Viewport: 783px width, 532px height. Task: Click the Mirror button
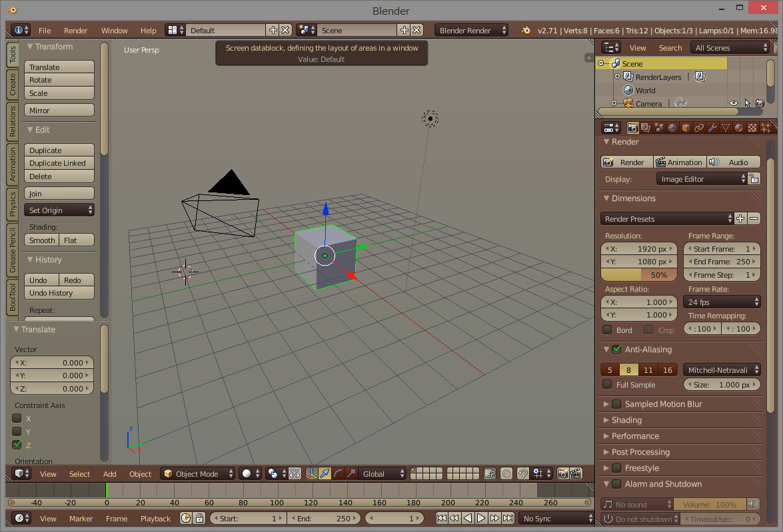pos(59,111)
